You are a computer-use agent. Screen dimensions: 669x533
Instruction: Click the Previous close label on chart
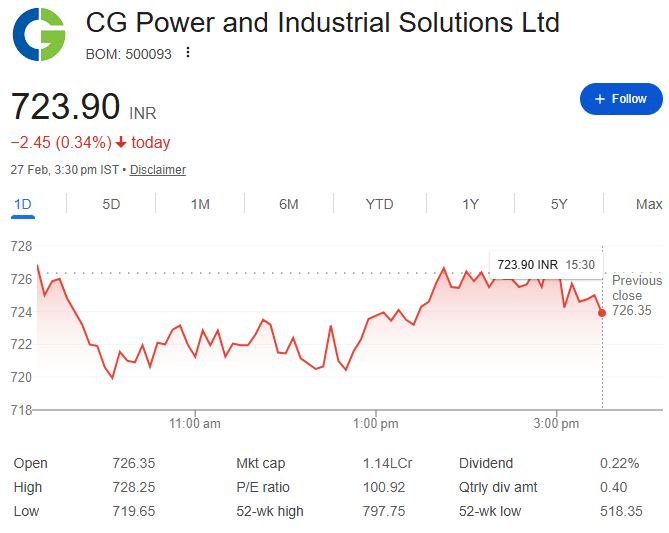pyautogui.click(x=637, y=288)
